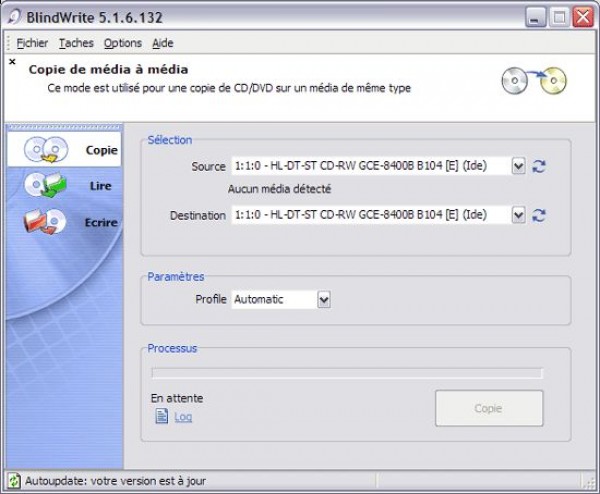Open the Fichier menu
Image resolution: width=600 pixels, height=494 pixels.
click(x=32, y=43)
